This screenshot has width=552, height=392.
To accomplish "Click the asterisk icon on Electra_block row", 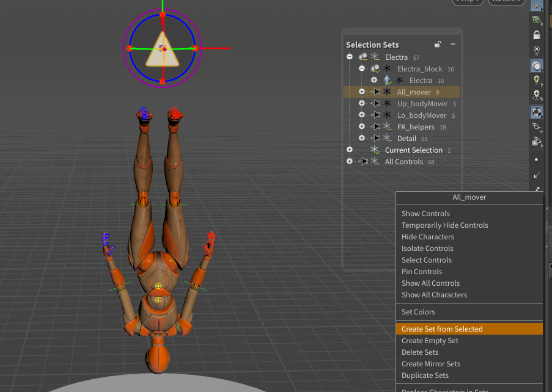I will tap(387, 68).
